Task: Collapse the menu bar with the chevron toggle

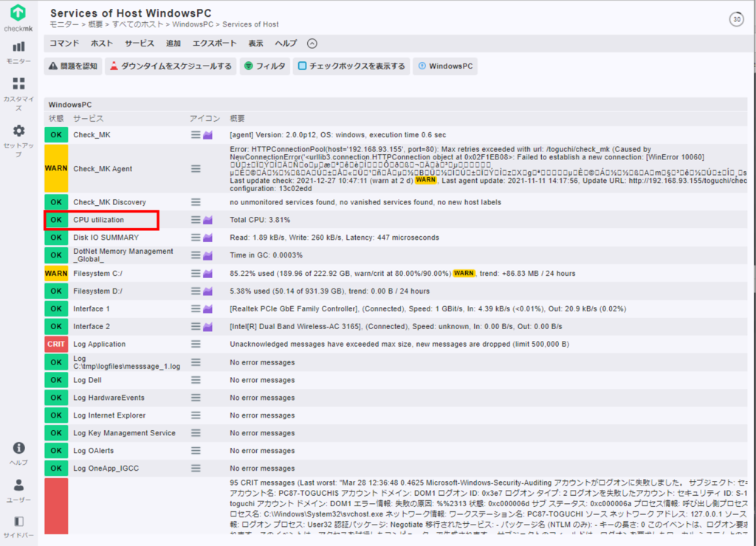Action: (312, 44)
